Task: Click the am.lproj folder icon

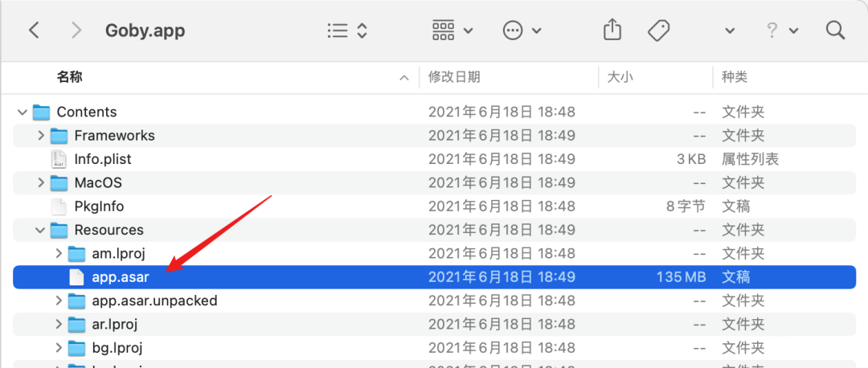Action: (x=77, y=253)
